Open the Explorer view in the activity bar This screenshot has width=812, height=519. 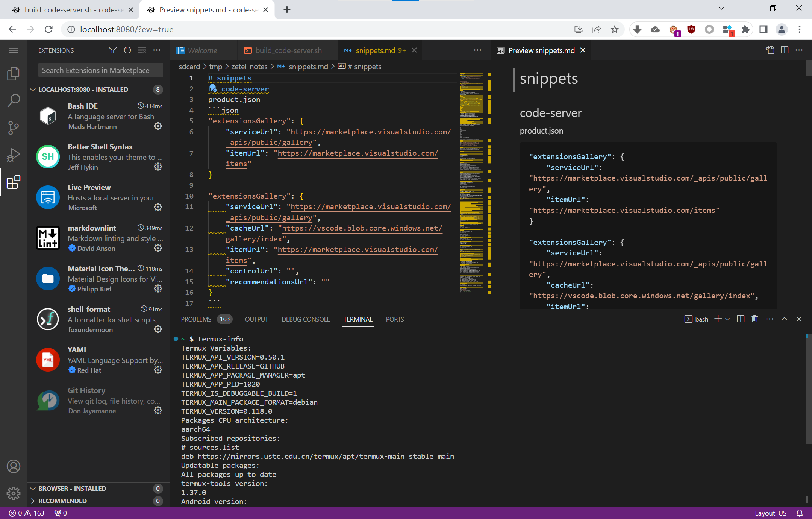pos(14,74)
